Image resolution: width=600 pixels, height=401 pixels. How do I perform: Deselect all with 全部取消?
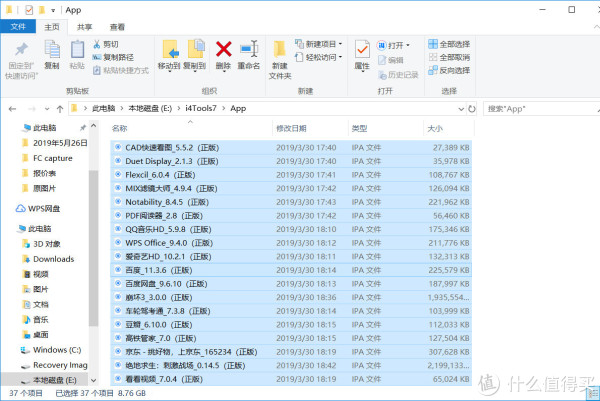click(449, 57)
